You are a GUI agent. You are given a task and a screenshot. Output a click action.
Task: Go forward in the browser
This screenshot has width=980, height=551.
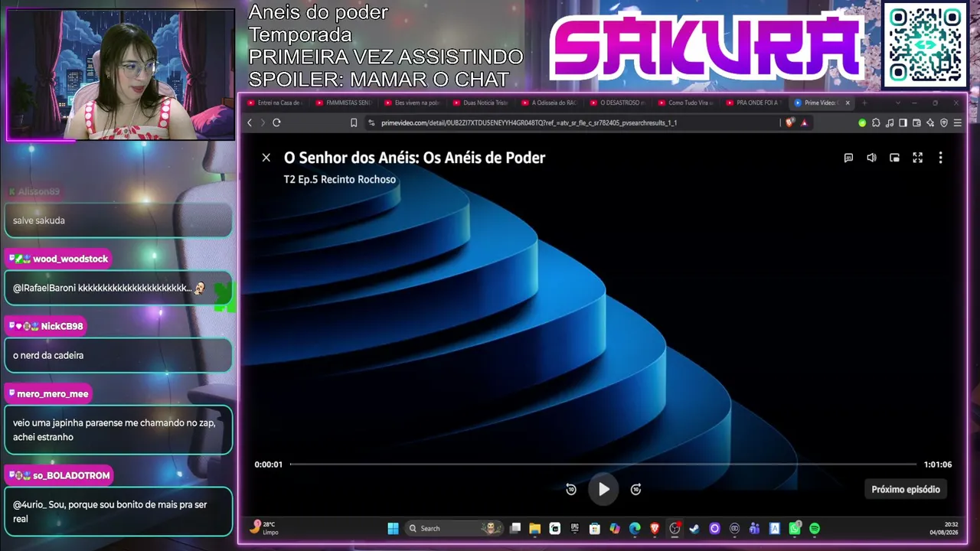tap(263, 122)
